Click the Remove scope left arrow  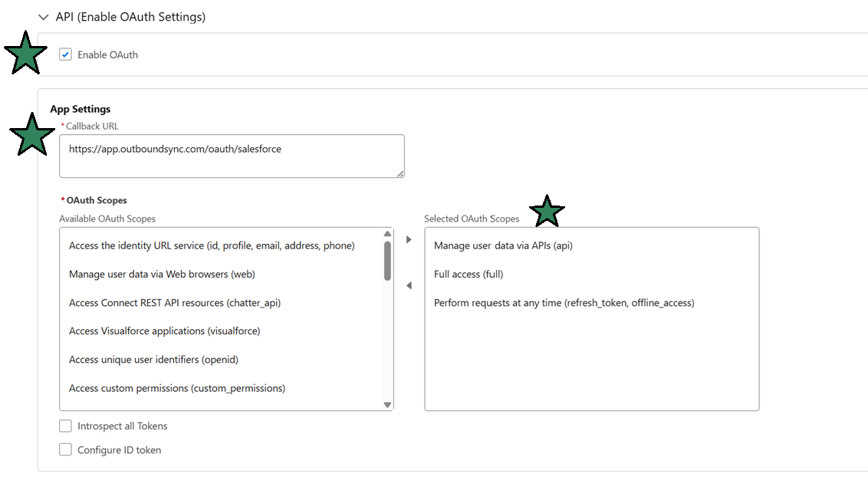(409, 285)
